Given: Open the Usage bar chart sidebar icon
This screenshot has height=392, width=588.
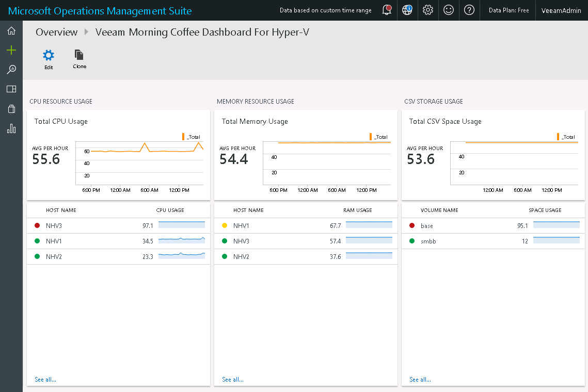Looking at the screenshot, I should [x=11, y=128].
